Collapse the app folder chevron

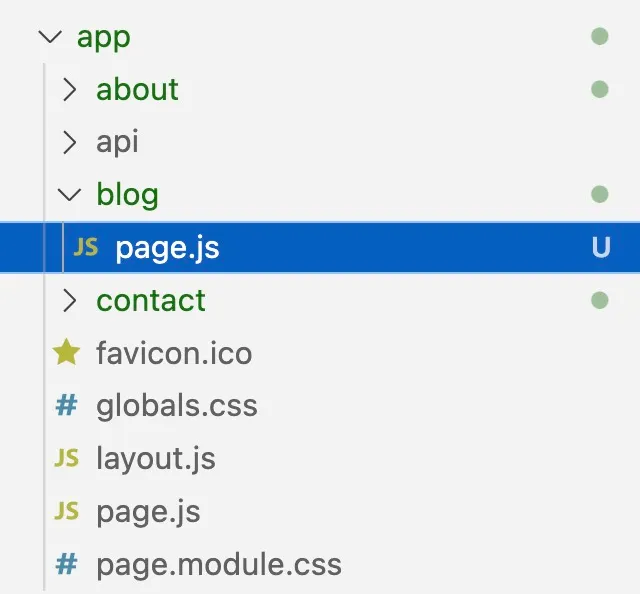[50, 37]
